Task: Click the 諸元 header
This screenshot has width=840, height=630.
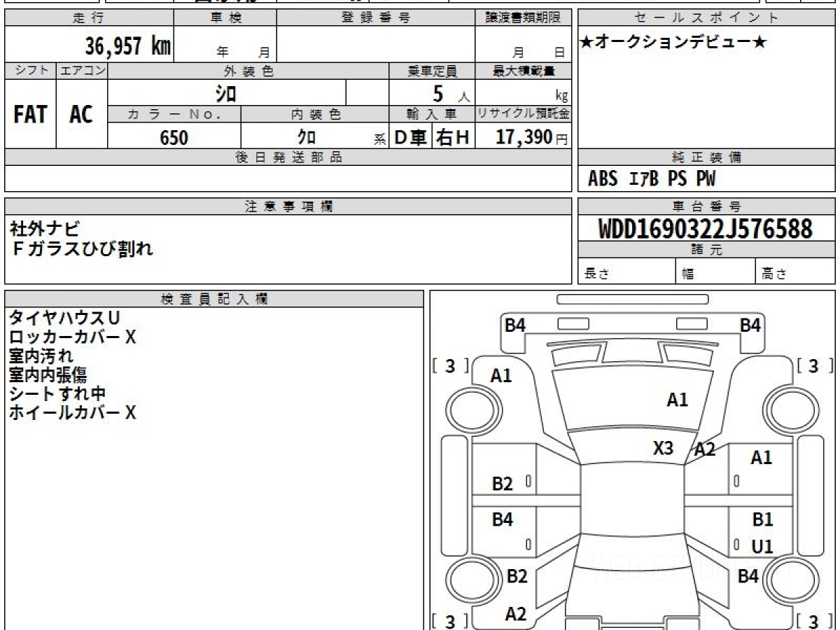Action: pos(707,250)
